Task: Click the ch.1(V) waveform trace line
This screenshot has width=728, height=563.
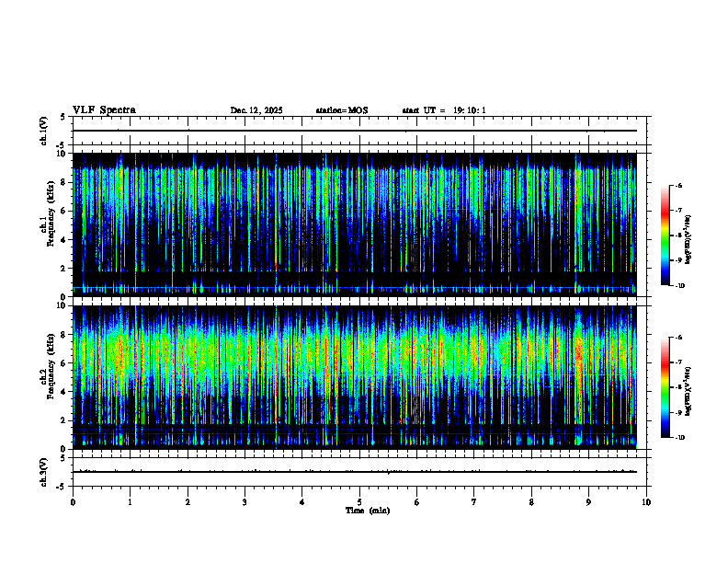Action: [355, 131]
